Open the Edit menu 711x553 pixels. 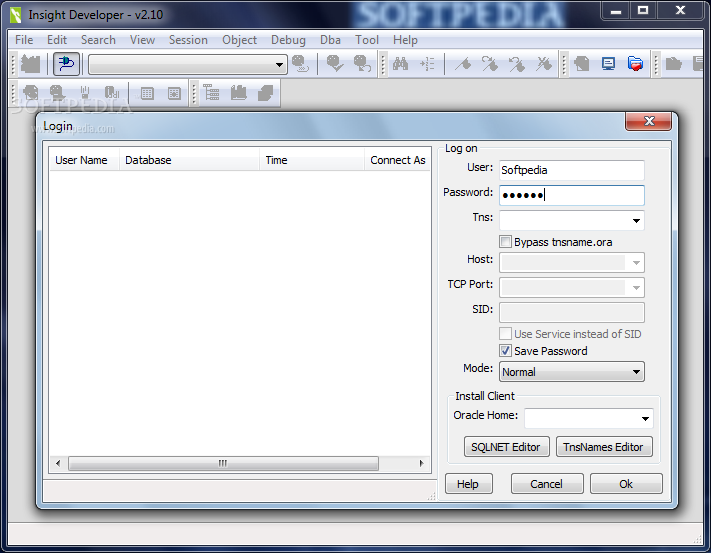(x=57, y=40)
